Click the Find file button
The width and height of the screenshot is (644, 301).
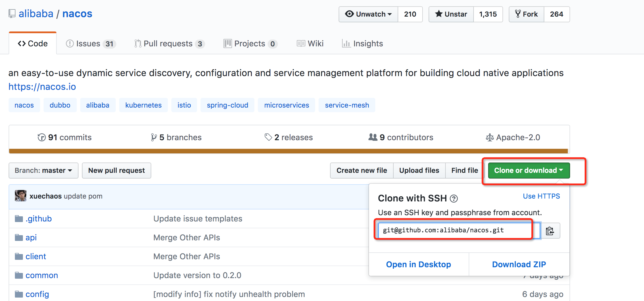(x=465, y=171)
